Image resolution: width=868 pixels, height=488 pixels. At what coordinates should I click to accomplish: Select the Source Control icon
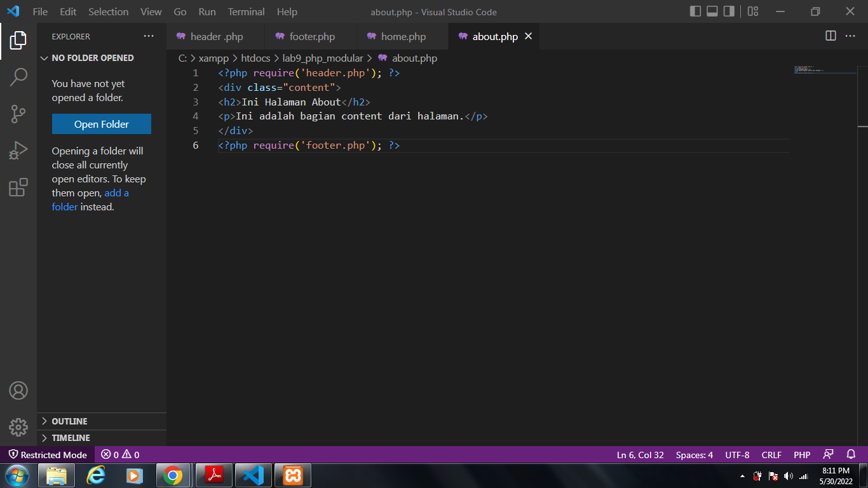pos(18,113)
